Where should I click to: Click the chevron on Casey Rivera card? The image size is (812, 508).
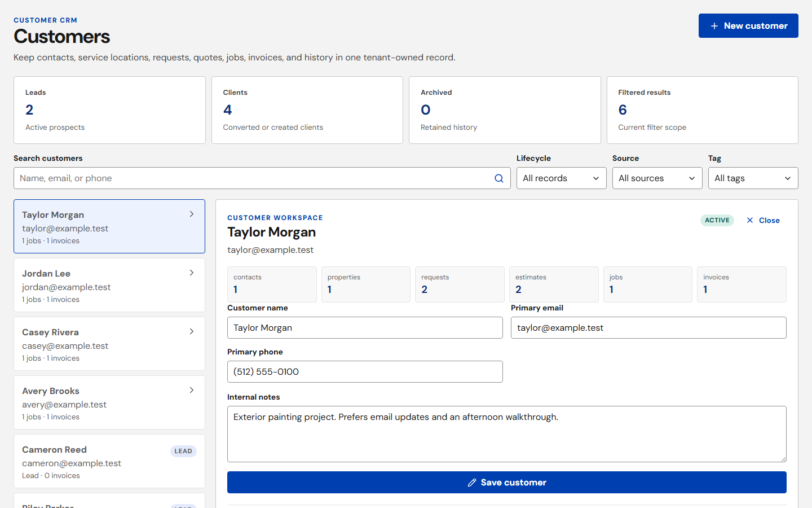pyautogui.click(x=192, y=331)
